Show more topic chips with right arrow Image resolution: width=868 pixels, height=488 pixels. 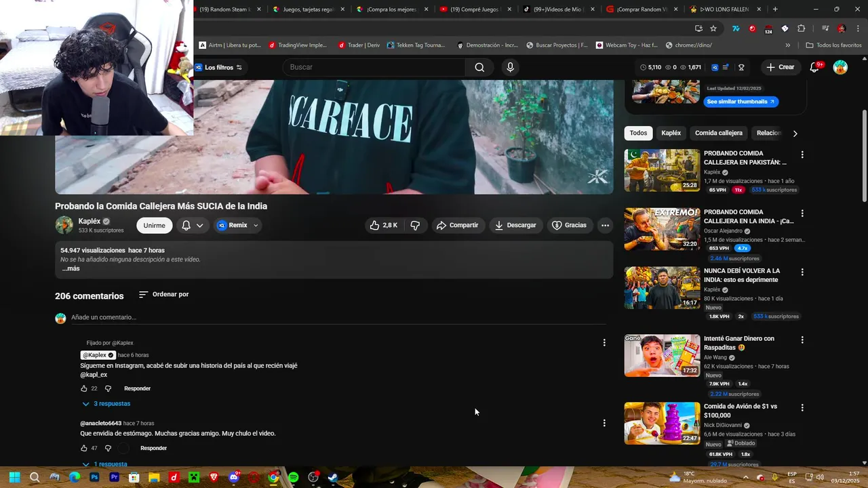click(795, 134)
